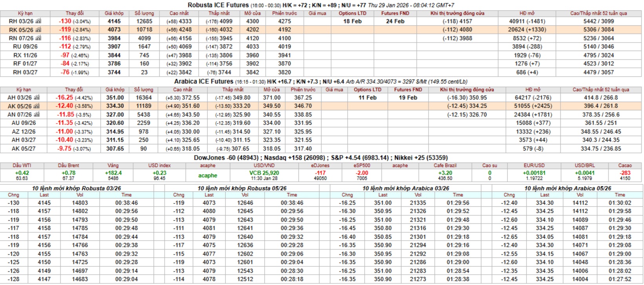Open the chart icon for AK 05/26
Viewport: 644px width, 285px height.
36,106
